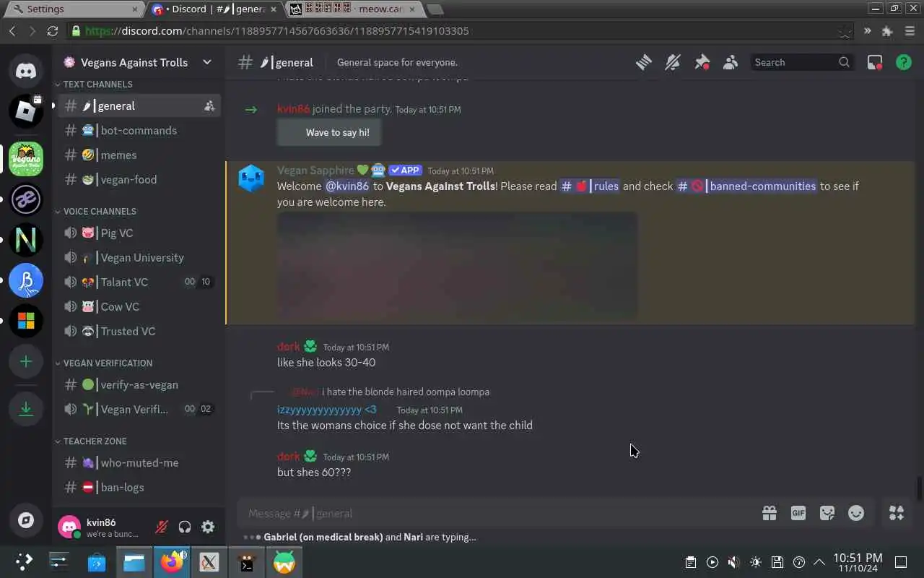
Task: Open the blue beta server icon
Action: 26,280
